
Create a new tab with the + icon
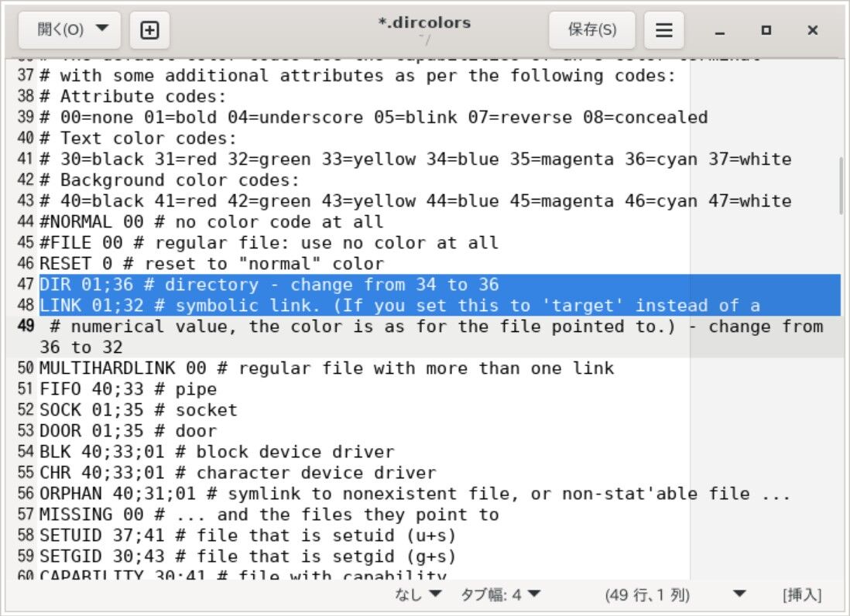tap(149, 29)
